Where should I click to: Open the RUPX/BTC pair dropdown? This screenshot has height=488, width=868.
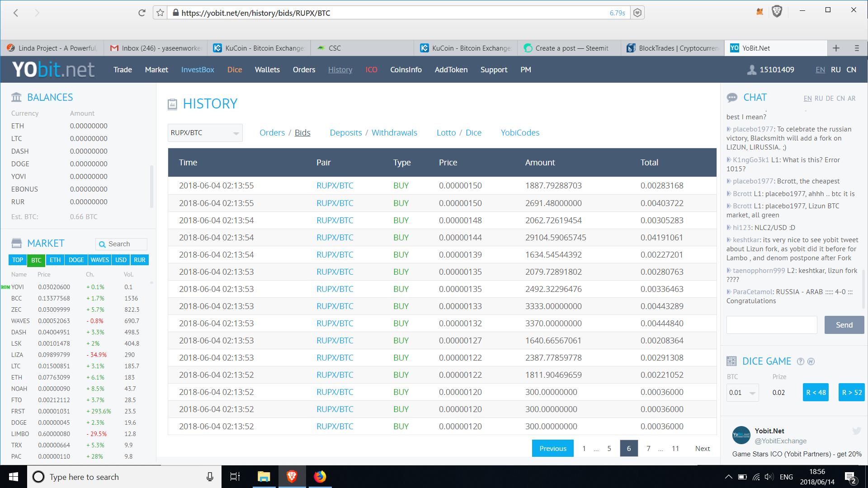[205, 133]
